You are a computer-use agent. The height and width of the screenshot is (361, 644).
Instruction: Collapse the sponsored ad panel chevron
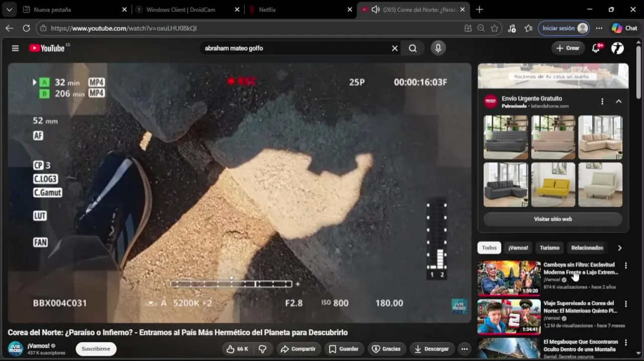618,101
